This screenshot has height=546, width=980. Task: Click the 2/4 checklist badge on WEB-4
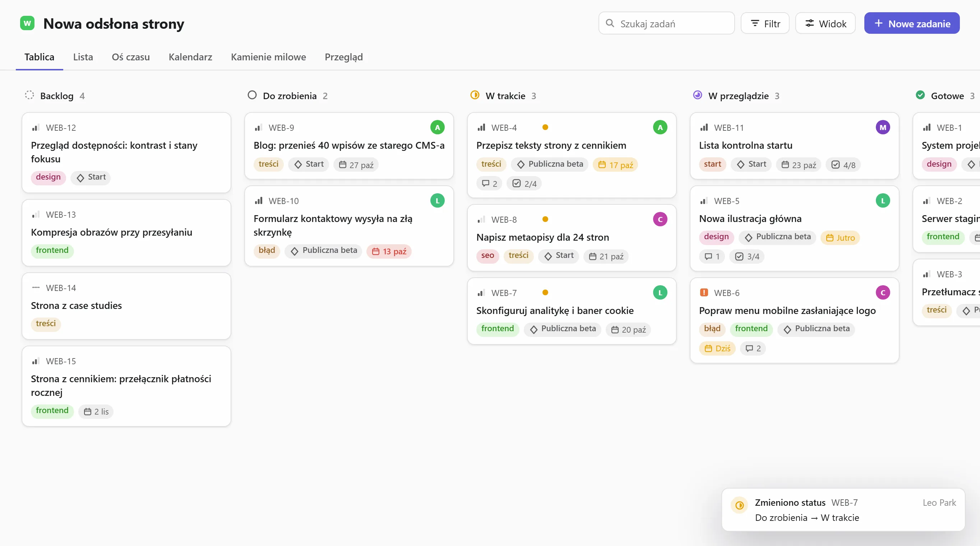coord(524,184)
